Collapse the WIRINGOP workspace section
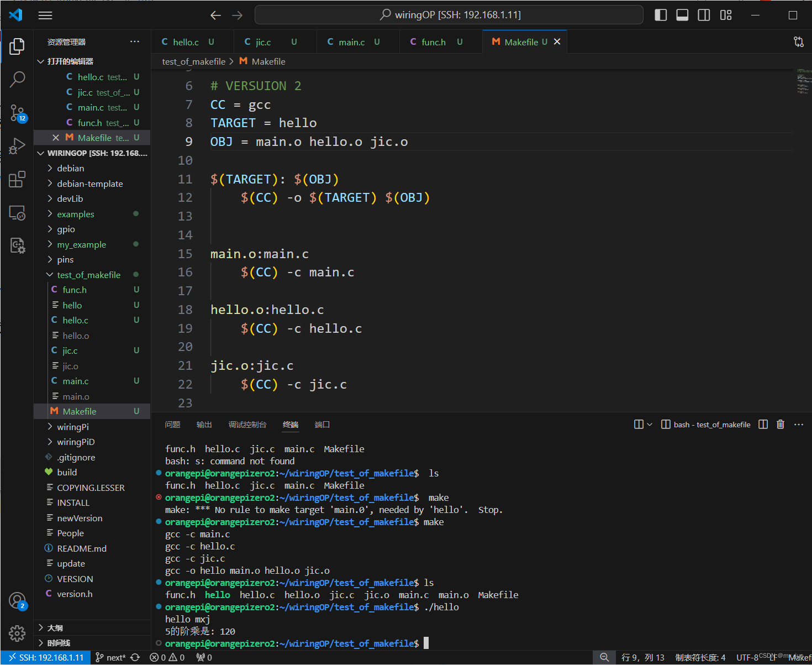This screenshot has height=665, width=812. pyautogui.click(x=92, y=153)
